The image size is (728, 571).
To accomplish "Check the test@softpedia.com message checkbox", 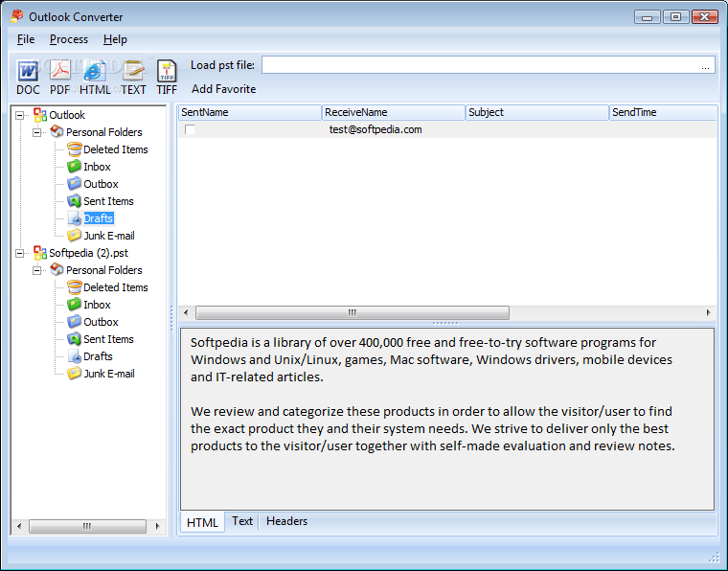I will tap(190, 129).
